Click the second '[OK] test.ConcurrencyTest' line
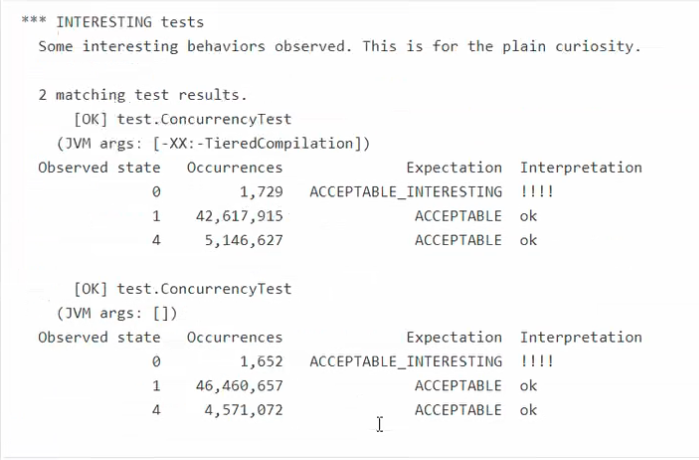This screenshot has height=460, width=699. tap(182, 289)
